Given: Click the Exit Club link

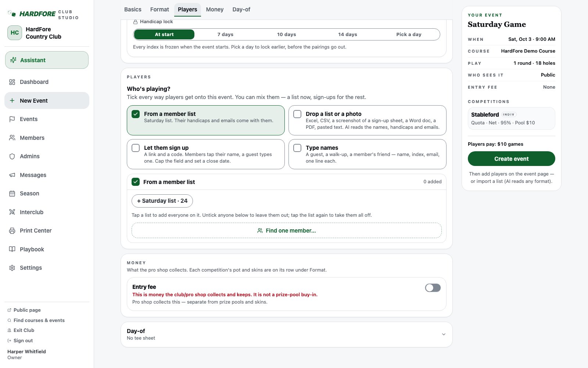Looking at the screenshot, I should tap(21, 330).
